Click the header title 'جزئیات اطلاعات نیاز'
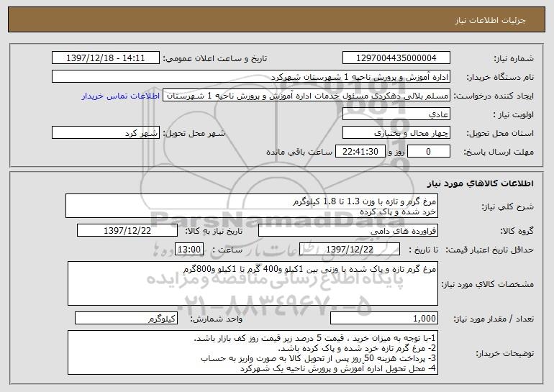The image size is (554, 392). click(490, 20)
